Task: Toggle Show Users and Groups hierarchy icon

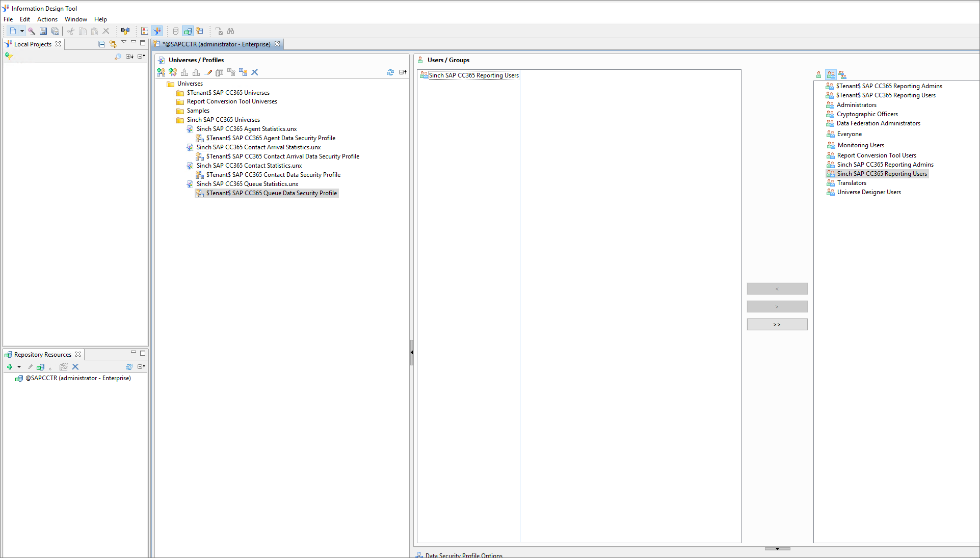Action: (x=842, y=75)
